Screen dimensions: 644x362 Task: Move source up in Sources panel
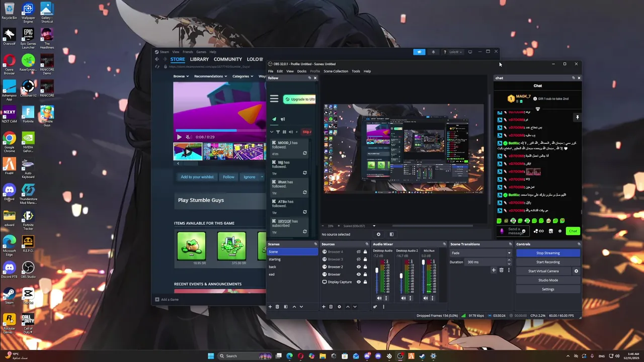coord(348,307)
